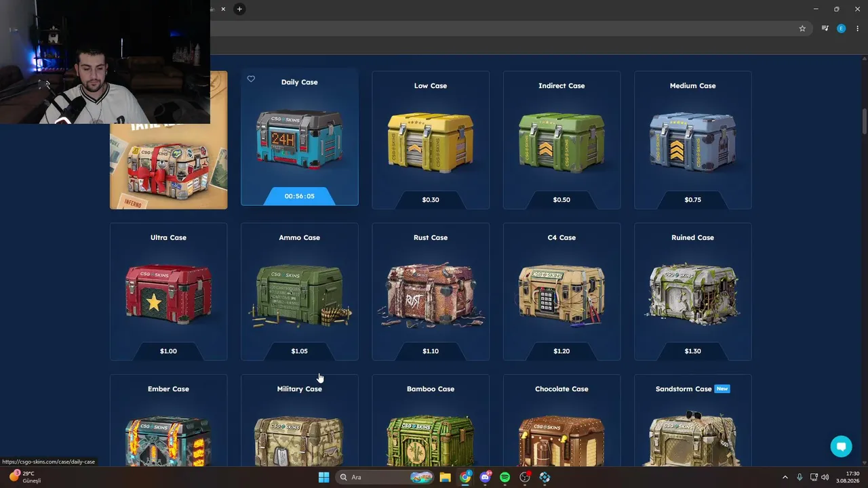Click the Indirect Case title
The width and height of the screenshot is (868, 488).
click(x=561, y=86)
